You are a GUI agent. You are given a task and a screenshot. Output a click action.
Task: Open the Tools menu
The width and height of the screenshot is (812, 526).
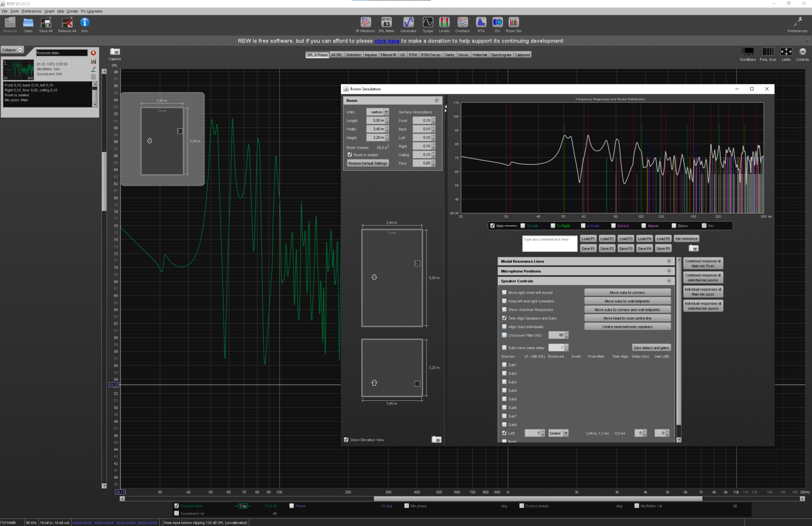click(15, 11)
